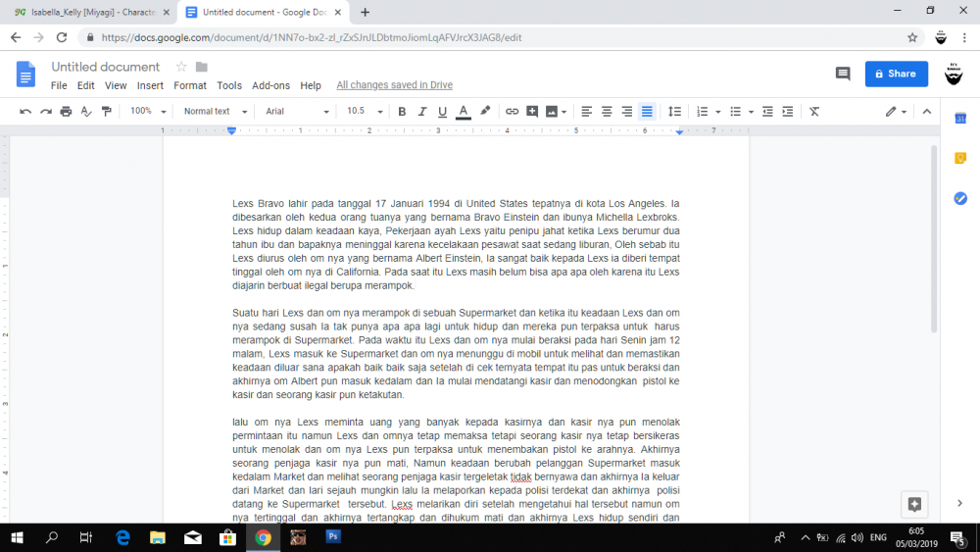Open File Explorer from the taskbar

coord(158,537)
